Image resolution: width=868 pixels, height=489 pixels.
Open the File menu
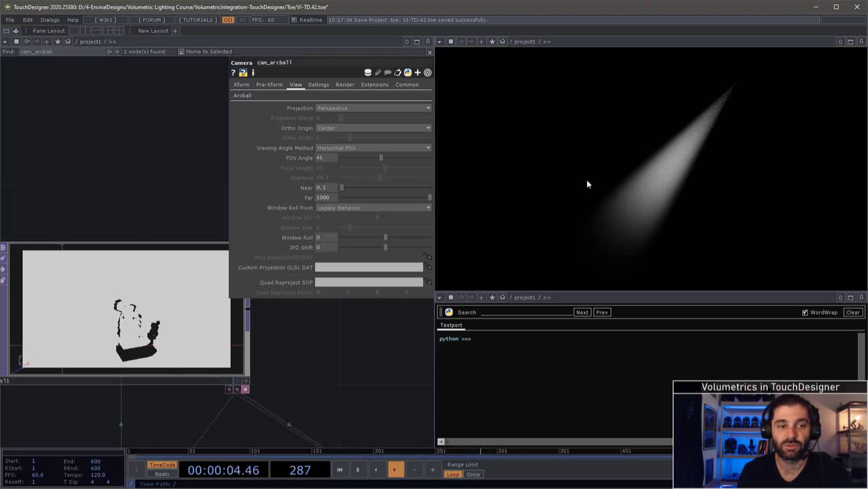pyautogui.click(x=10, y=20)
